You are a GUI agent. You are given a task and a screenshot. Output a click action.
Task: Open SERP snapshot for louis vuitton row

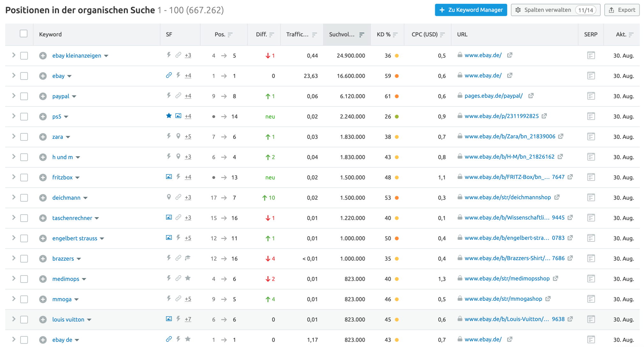point(591,319)
